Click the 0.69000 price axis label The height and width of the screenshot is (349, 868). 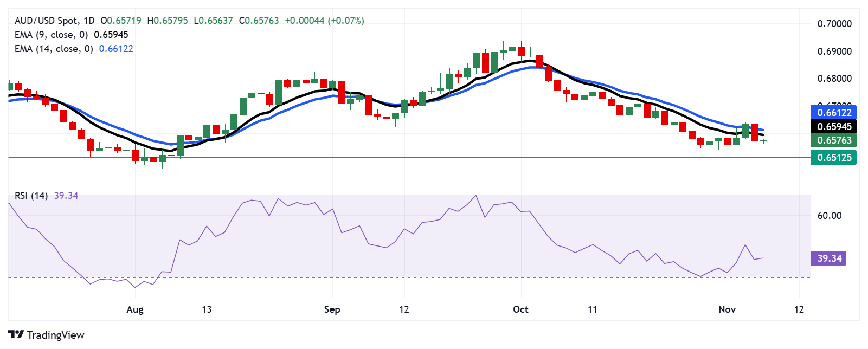pyautogui.click(x=834, y=51)
